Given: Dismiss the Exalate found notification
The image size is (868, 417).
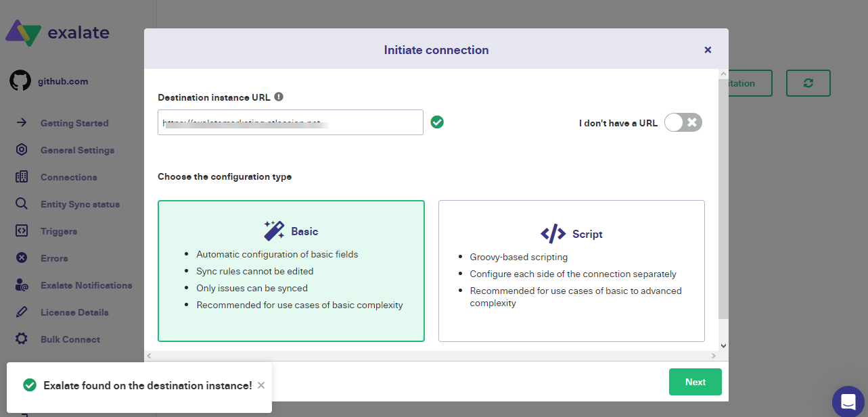Looking at the screenshot, I should (x=261, y=385).
